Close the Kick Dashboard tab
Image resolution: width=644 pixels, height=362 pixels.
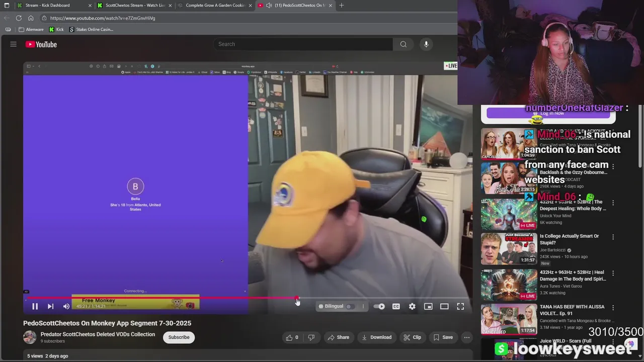90,5
